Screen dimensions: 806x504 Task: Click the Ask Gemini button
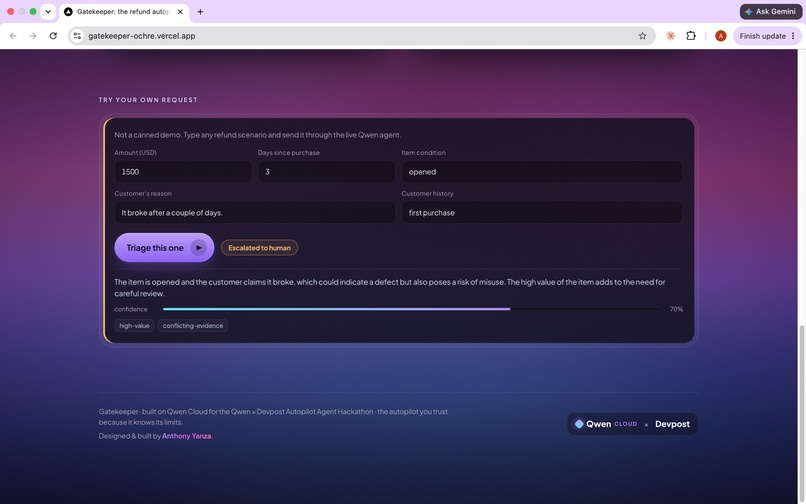click(x=771, y=11)
